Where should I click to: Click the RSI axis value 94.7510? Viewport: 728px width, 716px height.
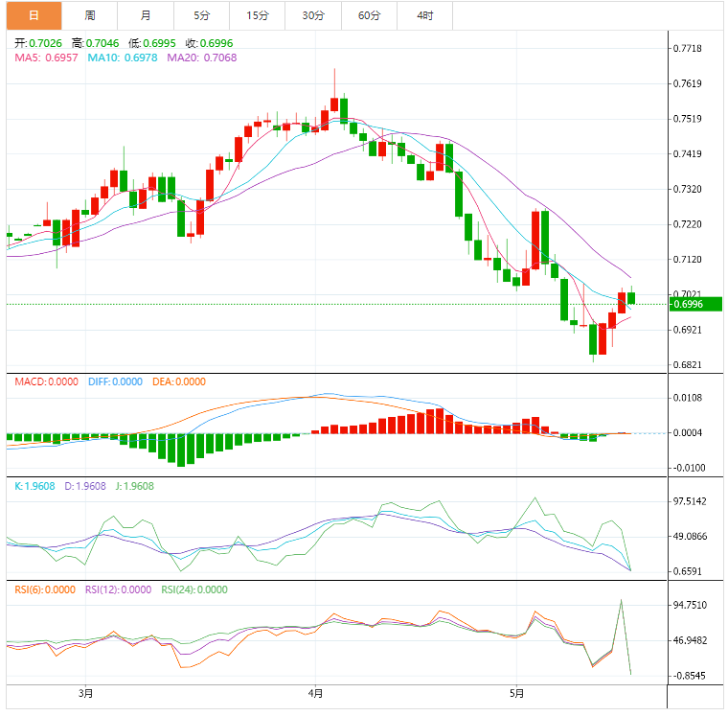click(690, 605)
